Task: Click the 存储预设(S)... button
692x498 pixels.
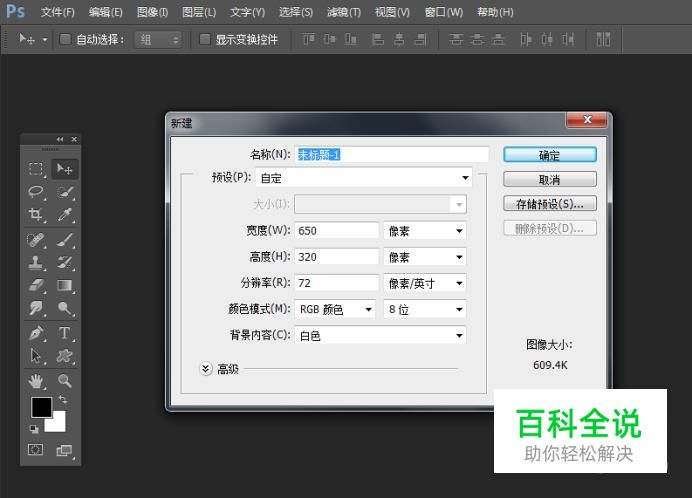Action: point(550,204)
